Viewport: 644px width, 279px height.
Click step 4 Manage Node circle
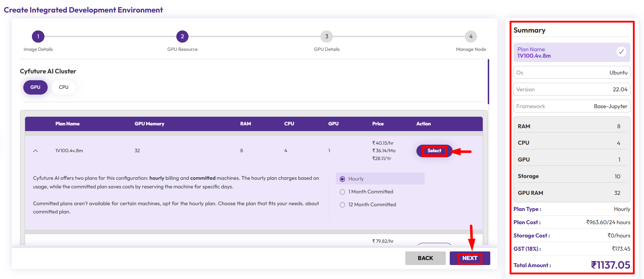click(471, 37)
